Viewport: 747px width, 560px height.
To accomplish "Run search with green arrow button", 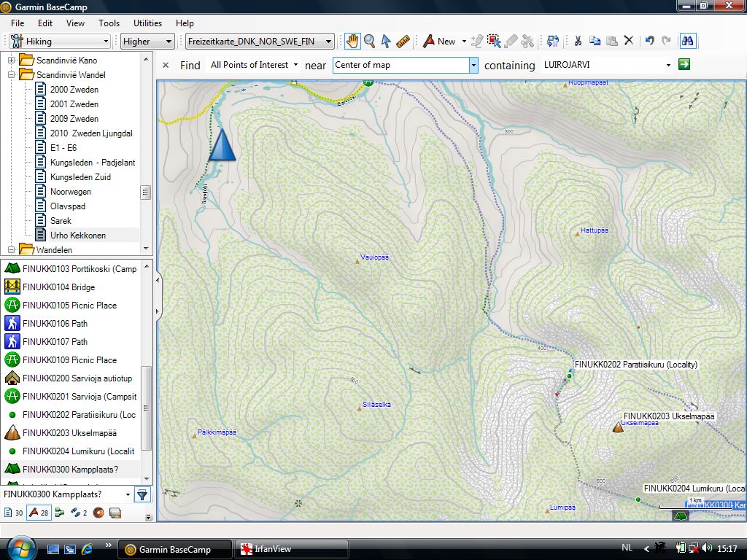I will 684,65.
